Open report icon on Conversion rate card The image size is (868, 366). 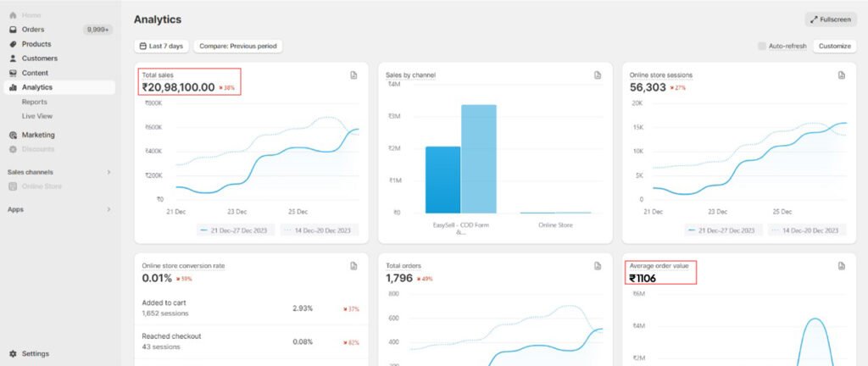(353, 266)
